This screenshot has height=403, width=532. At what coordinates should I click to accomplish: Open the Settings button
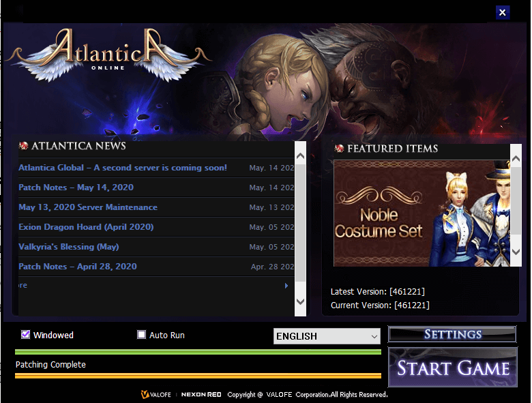452,334
